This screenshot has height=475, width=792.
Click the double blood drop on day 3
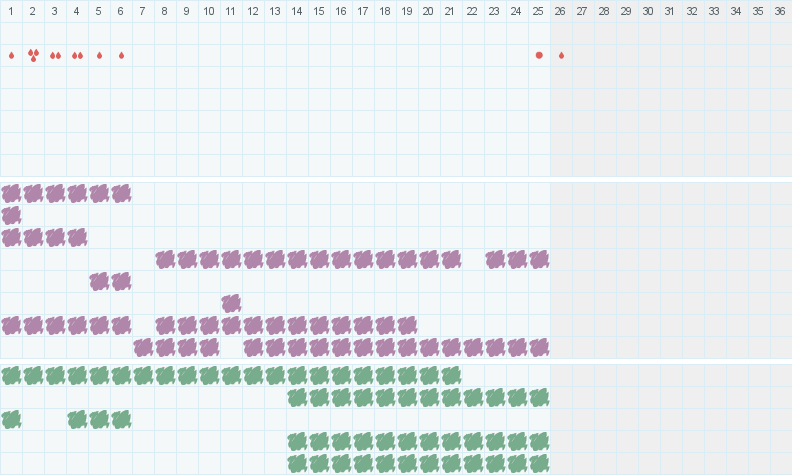(55, 55)
